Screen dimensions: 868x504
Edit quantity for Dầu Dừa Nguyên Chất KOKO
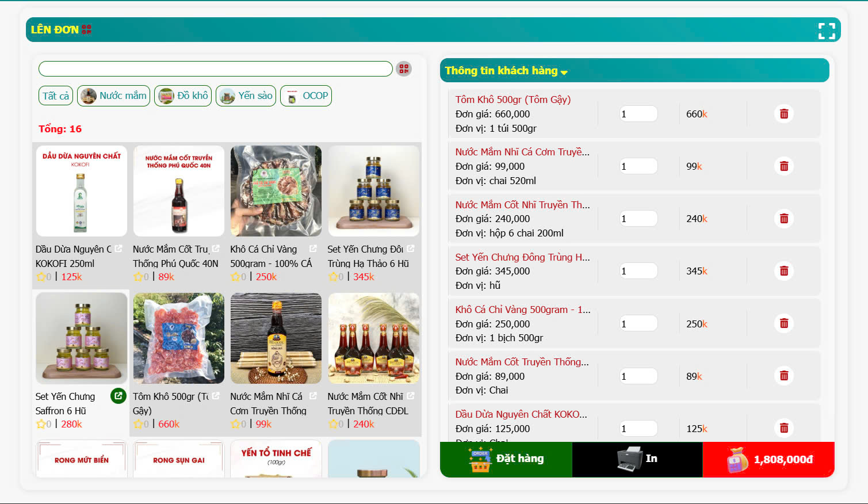click(638, 428)
